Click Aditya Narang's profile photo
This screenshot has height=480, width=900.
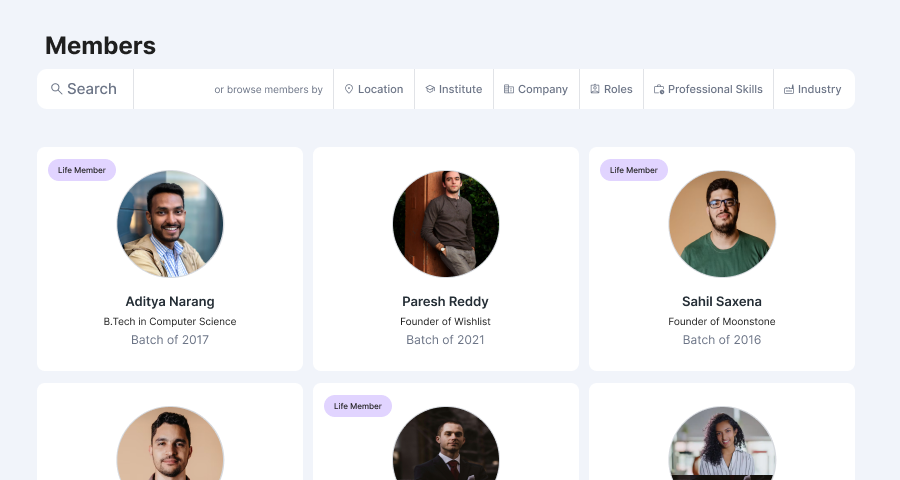point(170,224)
